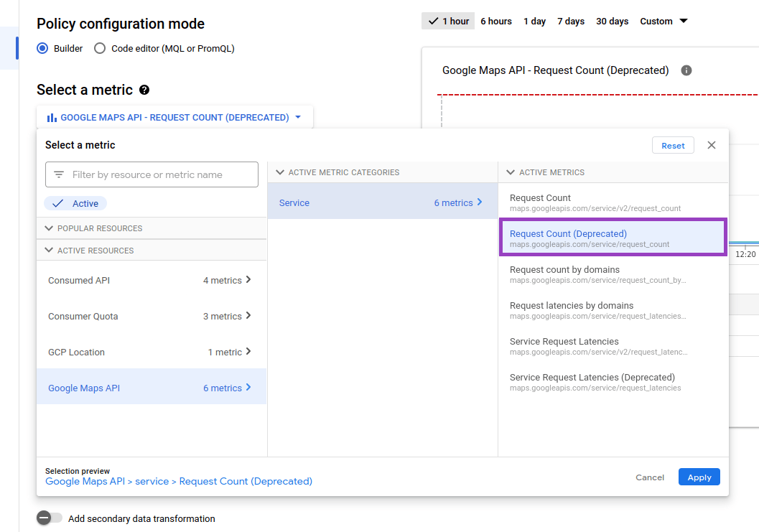Screen dimensions: 759x532
Task: Close the Select a metric panel
Action: [x=711, y=145]
